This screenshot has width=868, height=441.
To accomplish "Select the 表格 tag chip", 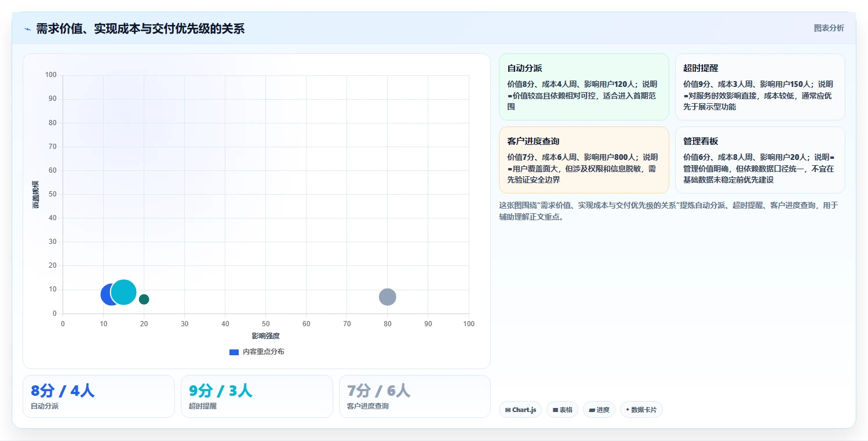I will point(562,410).
